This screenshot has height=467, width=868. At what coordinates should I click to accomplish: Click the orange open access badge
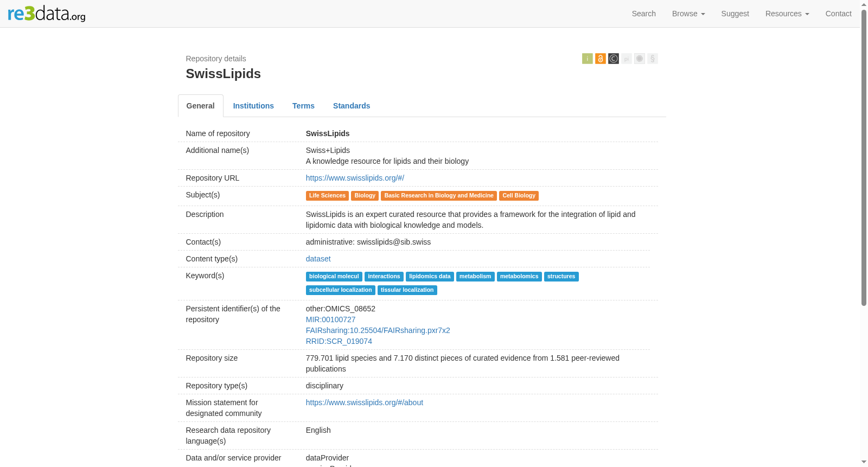pyautogui.click(x=600, y=59)
